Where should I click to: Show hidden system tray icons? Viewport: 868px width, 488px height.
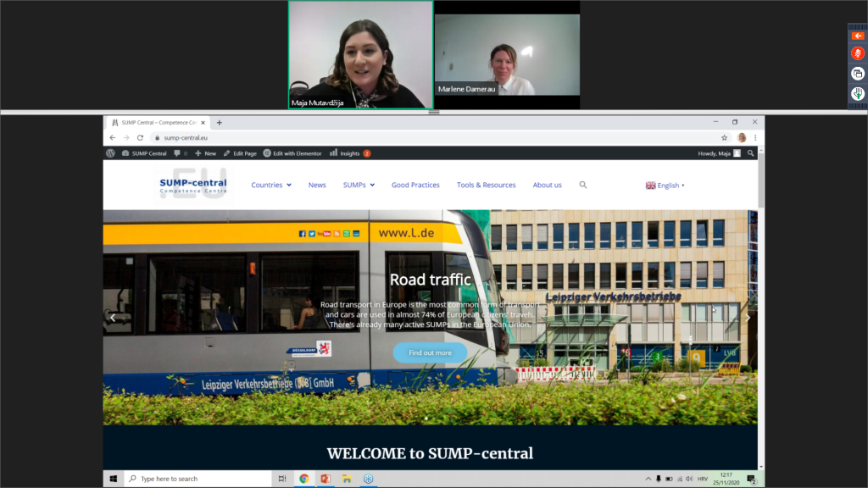coord(648,479)
